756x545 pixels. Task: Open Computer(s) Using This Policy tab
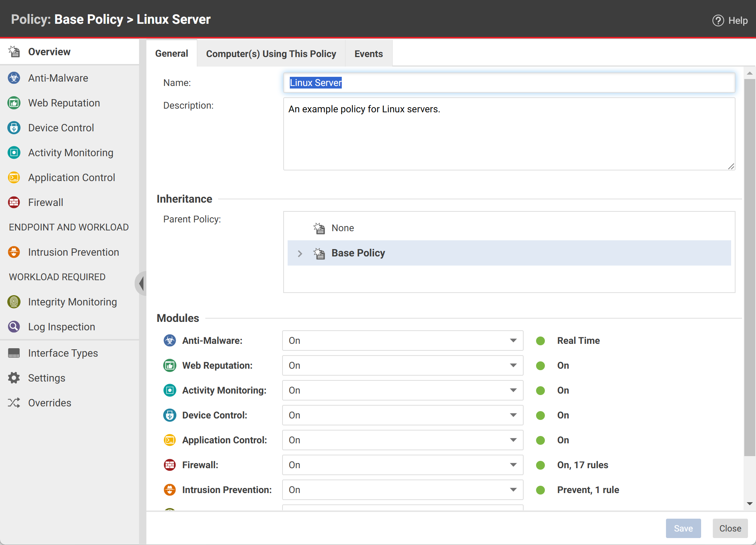coord(271,54)
